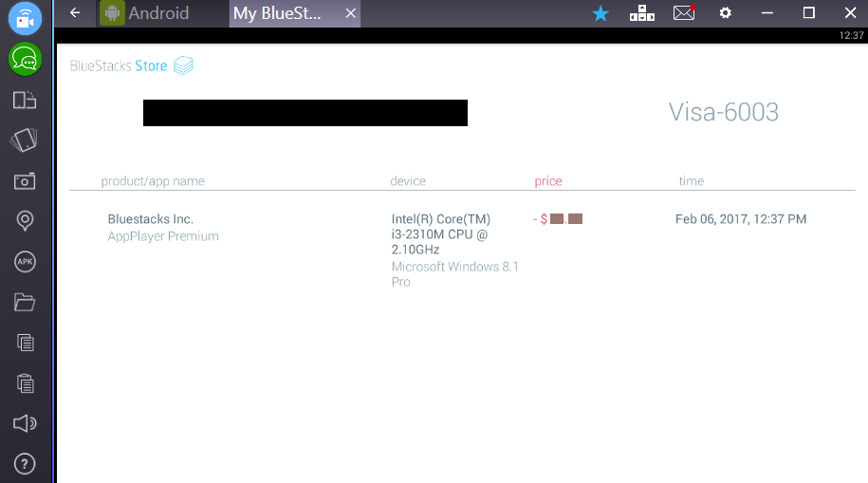The height and width of the screenshot is (483, 868).
Task: Click the 12:37 clock in status bar
Action: pyautogui.click(x=851, y=35)
